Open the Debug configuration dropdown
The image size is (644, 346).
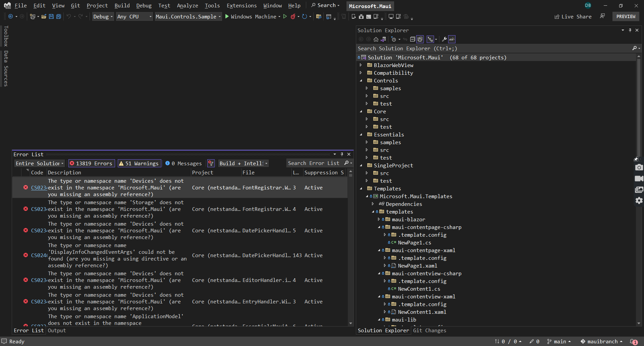pos(103,16)
